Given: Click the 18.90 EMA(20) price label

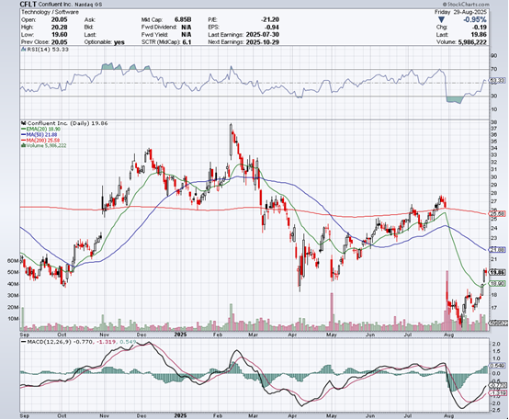Looking at the screenshot, I should coord(498,284).
